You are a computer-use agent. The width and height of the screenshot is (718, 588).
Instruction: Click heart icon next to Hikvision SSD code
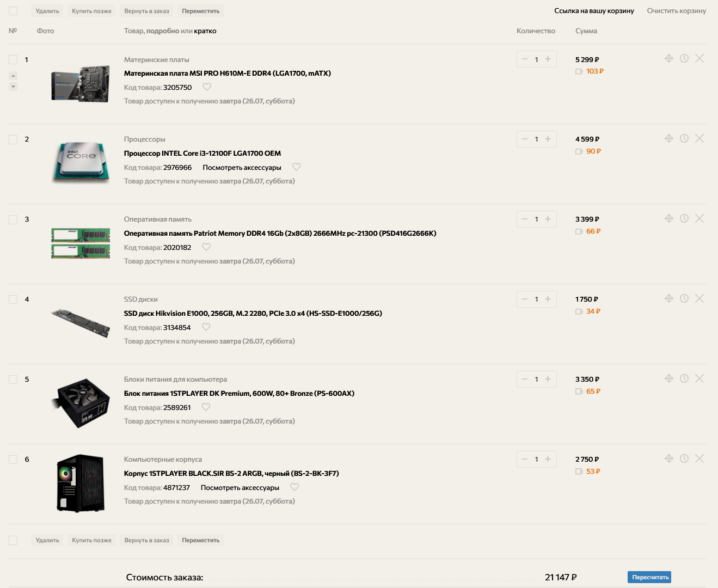coord(206,327)
